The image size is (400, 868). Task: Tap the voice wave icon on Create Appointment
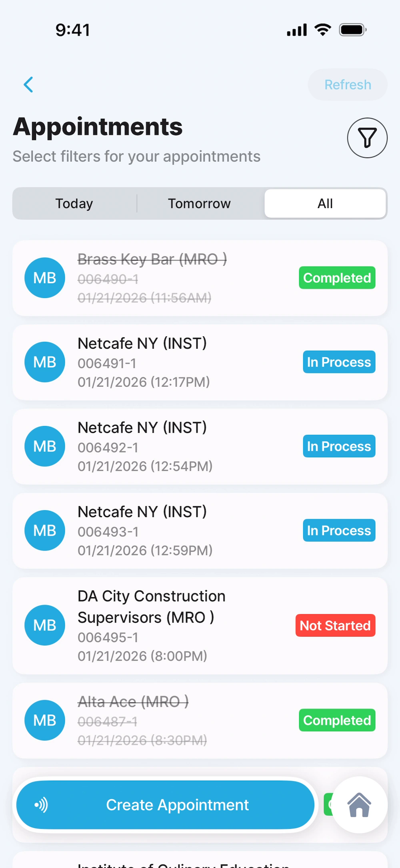tap(42, 805)
